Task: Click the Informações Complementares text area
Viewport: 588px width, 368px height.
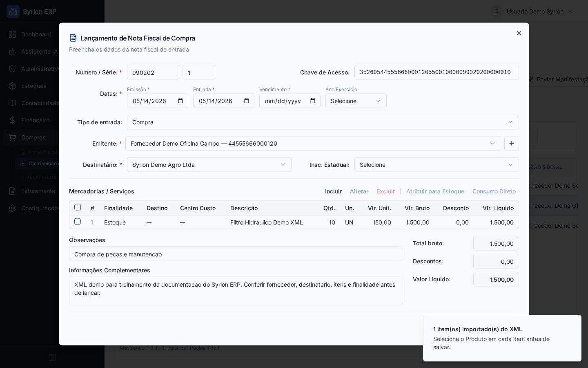Action: pyautogui.click(x=236, y=291)
